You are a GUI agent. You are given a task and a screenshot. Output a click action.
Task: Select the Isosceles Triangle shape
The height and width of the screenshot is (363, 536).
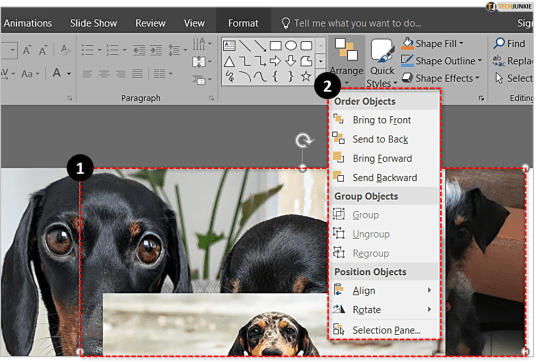(x=229, y=62)
